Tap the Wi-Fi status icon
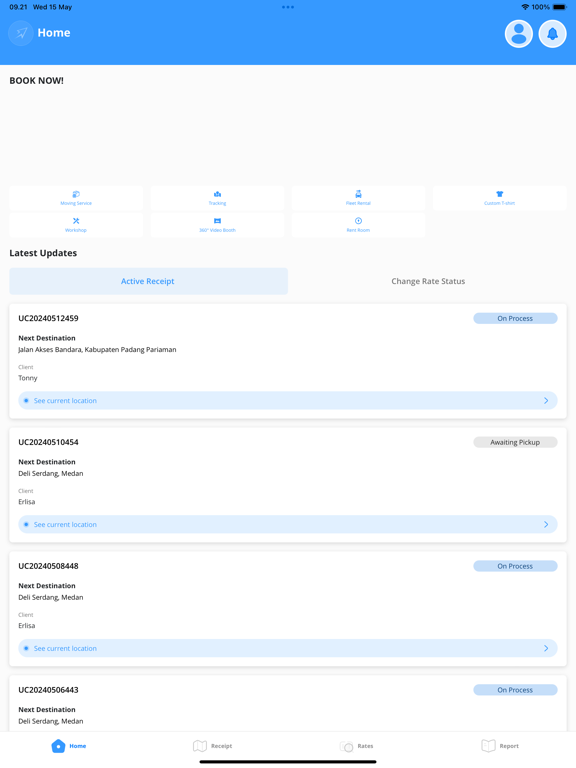Image resolution: width=576 pixels, height=768 pixels. coord(525,7)
